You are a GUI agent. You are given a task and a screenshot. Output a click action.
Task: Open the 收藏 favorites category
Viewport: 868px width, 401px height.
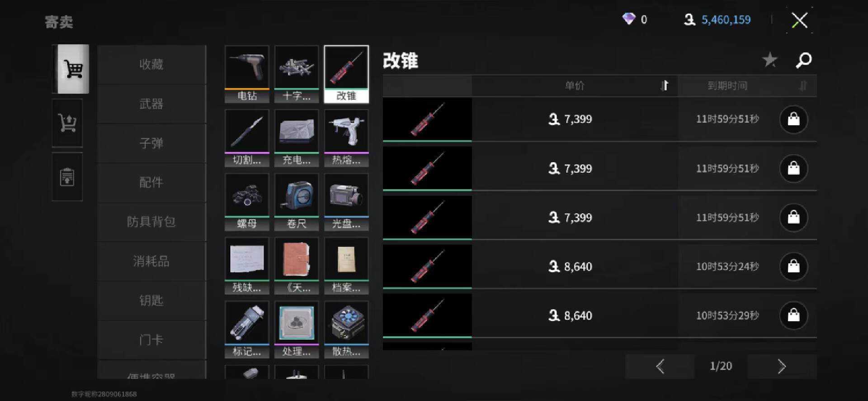coord(151,64)
